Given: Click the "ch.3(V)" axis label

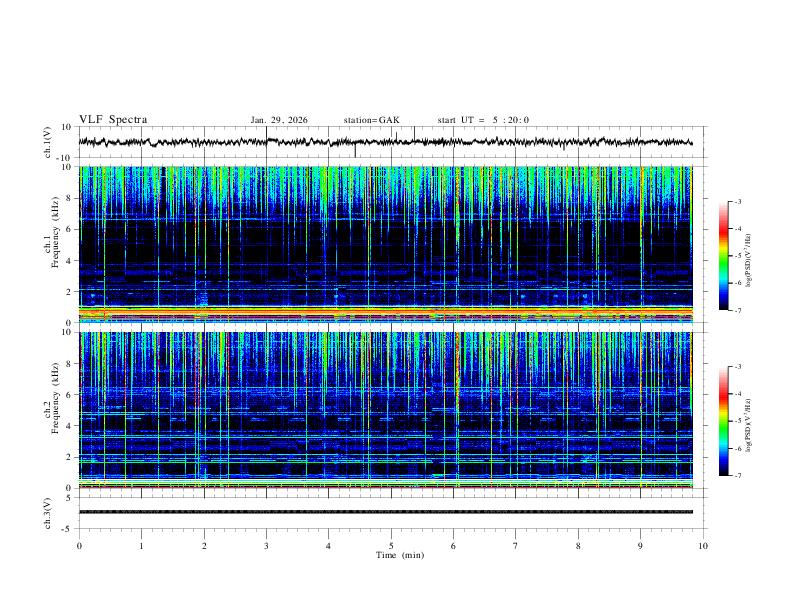Looking at the screenshot, I should [x=48, y=514].
